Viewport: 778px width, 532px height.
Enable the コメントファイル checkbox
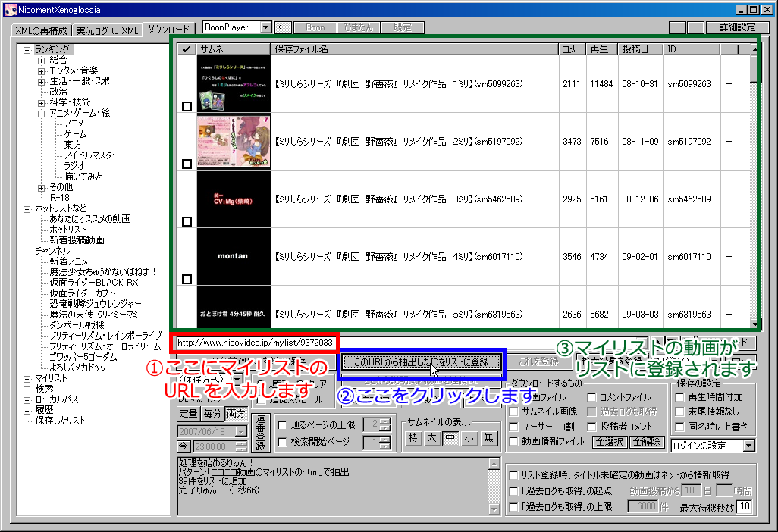click(591, 398)
